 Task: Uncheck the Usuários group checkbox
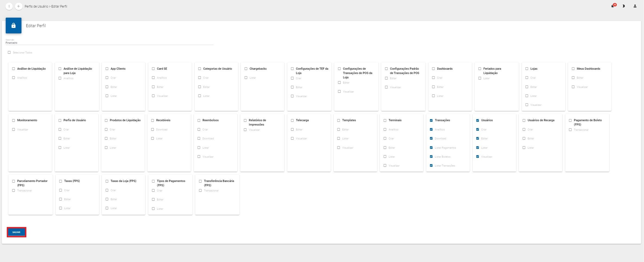pyautogui.click(x=478, y=120)
